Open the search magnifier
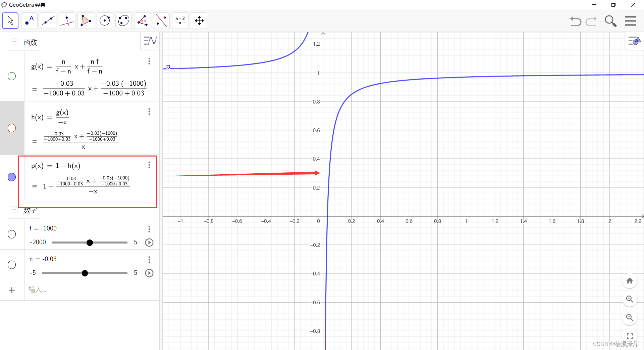Viewport: 644px width, 350px height. tap(611, 21)
